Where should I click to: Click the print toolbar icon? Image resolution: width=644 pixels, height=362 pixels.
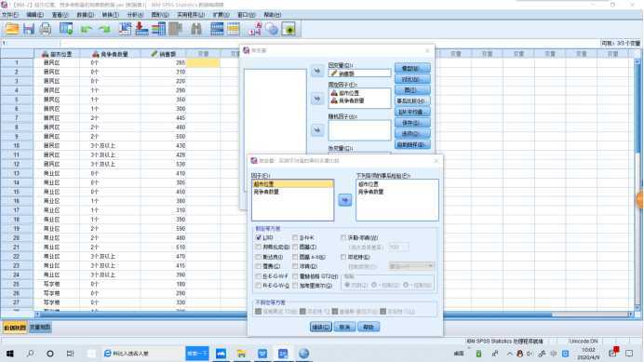[46, 29]
